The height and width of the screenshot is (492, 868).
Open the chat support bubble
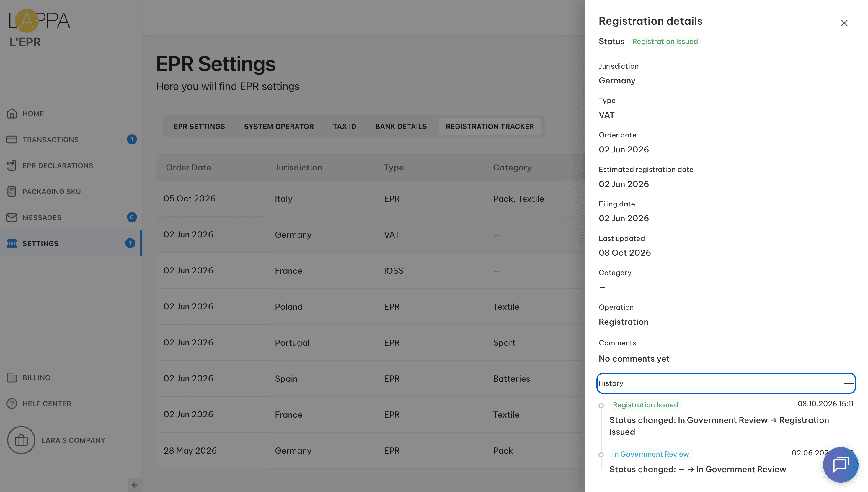(840, 465)
